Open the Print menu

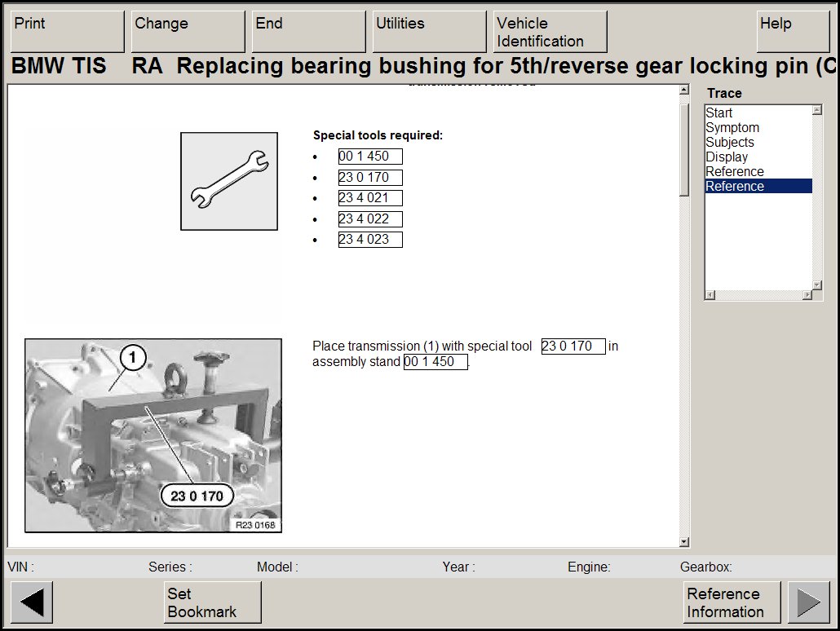point(67,32)
